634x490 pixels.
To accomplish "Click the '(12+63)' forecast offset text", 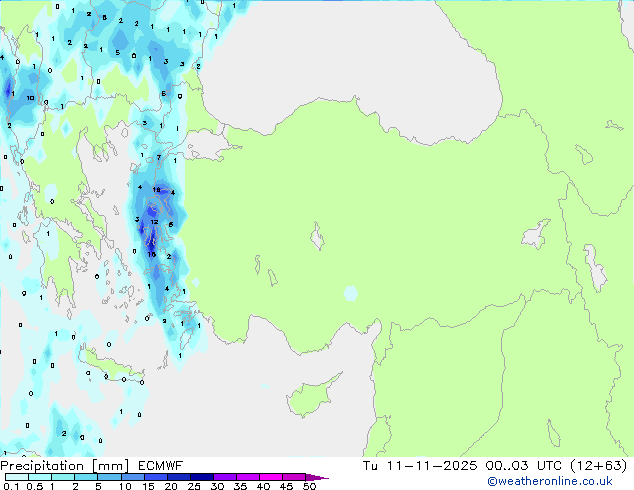I will coord(598,466).
